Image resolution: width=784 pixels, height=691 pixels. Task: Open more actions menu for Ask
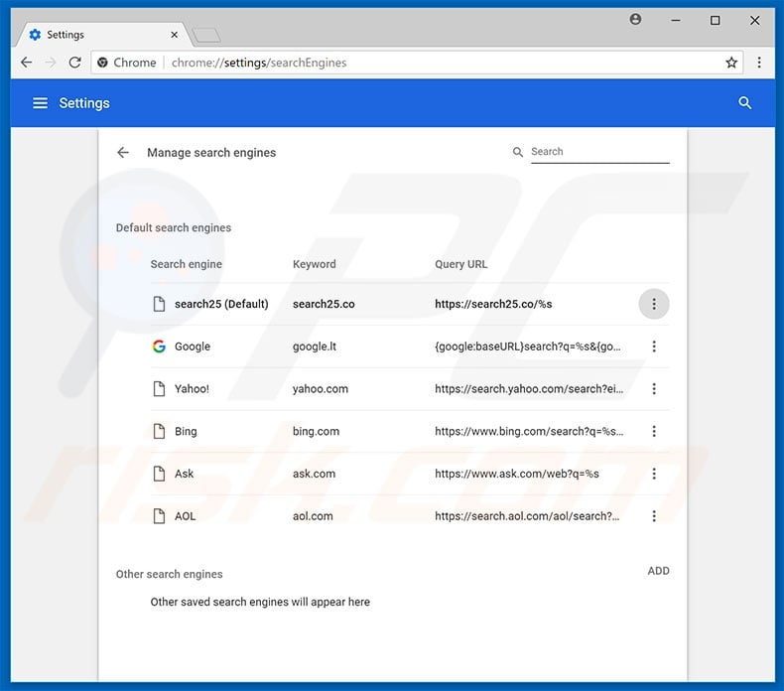[x=654, y=474]
